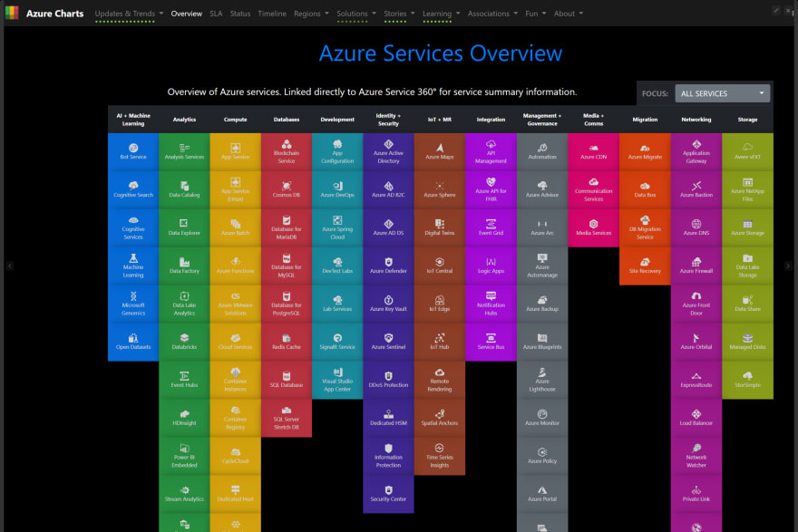Go to the Overview page

pos(186,14)
